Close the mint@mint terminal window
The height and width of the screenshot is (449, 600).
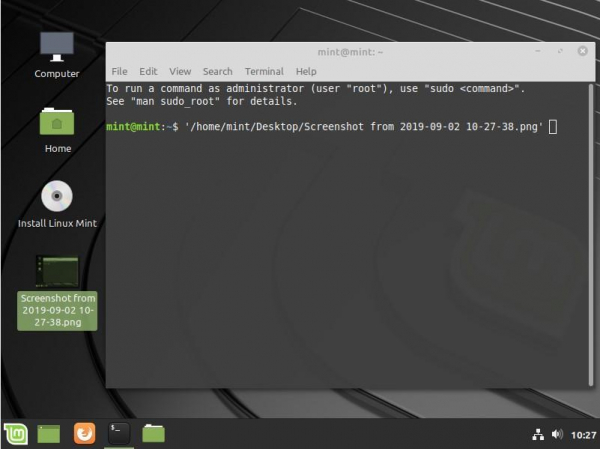(x=582, y=51)
